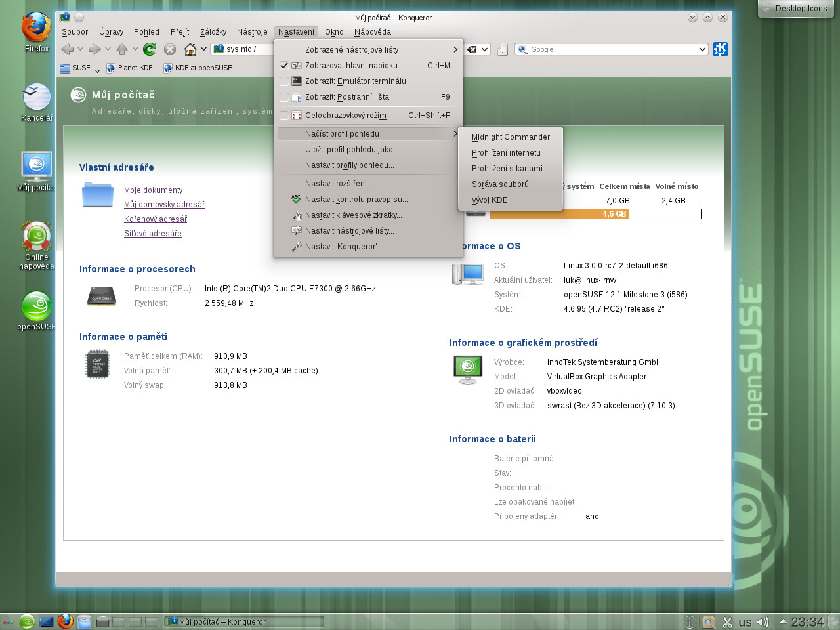This screenshot has height=630, width=840.
Task: Select Midnight Commander profile
Action: 511,137
